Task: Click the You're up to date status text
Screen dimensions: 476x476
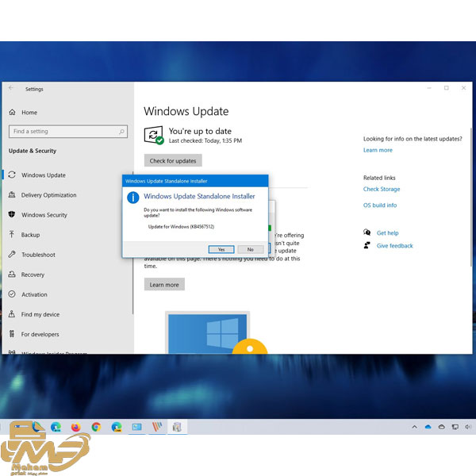Action: [200, 131]
